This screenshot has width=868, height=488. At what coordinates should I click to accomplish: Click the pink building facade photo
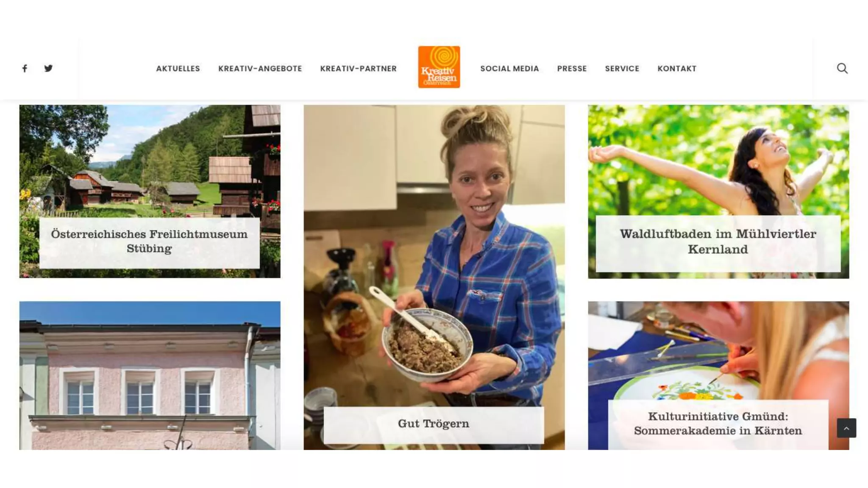coord(150,375)
